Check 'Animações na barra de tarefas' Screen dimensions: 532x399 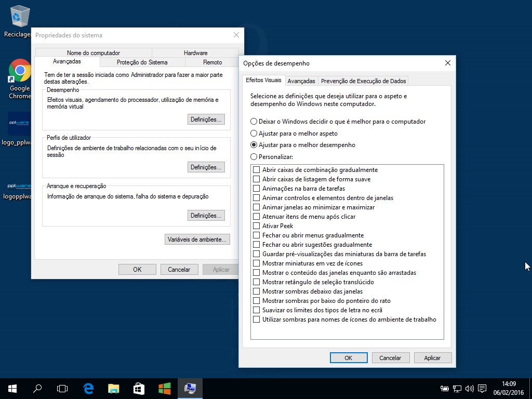click(256, 189)
